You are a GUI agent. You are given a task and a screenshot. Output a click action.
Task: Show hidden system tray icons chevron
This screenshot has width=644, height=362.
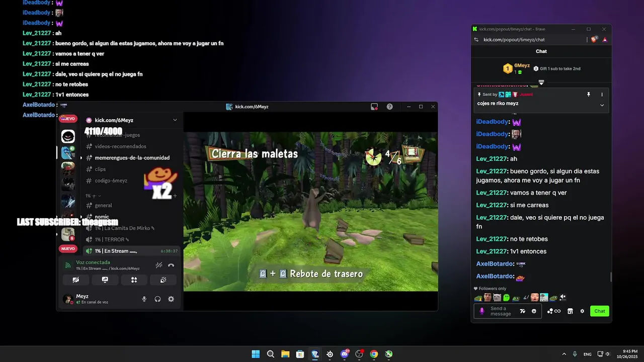point(563,354)
